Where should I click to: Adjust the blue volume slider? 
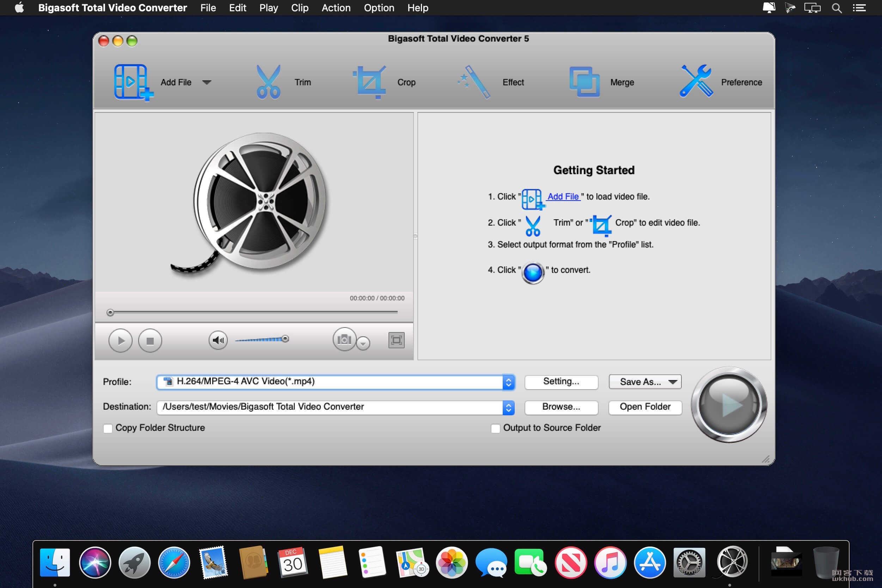pyautogui.click(x=262, y=339)
